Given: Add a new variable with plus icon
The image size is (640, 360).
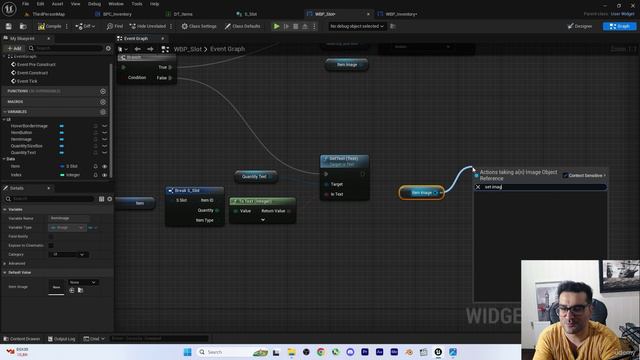Looking at the screenshot, I should 103,112.
